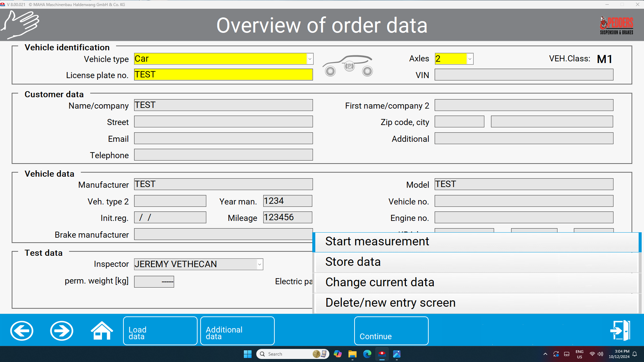Click the back arrow icon

(x=22, y=331)
